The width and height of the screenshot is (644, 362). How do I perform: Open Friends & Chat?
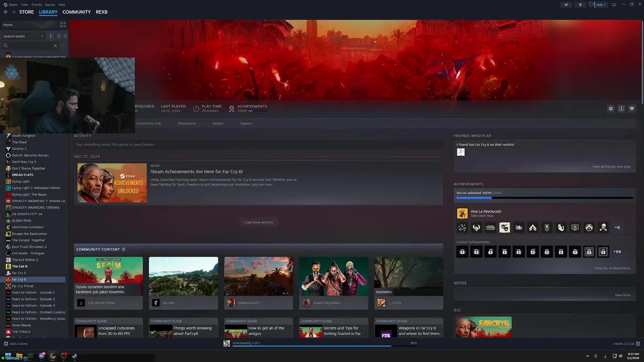[626, 344]
